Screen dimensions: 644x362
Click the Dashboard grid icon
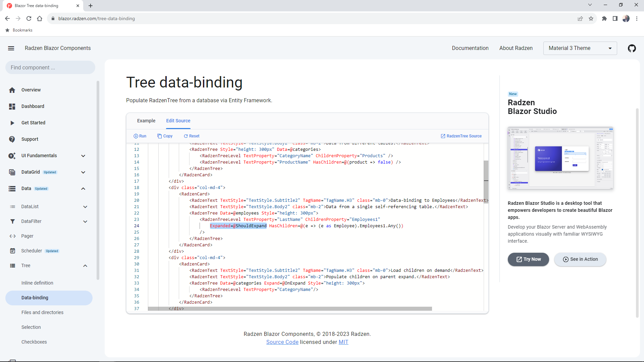click(12, 106)
